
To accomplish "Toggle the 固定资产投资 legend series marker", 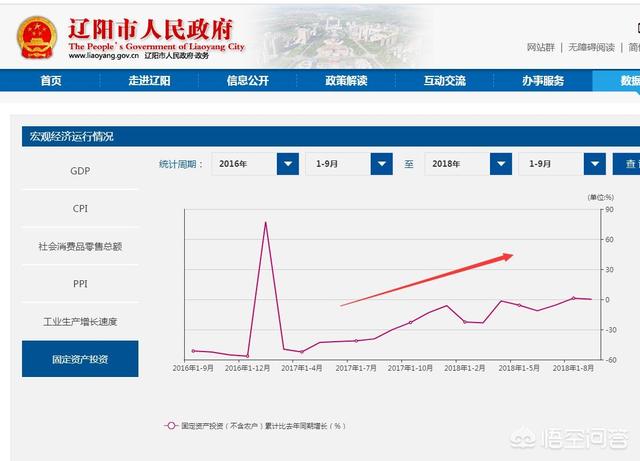I will click(172, 425).
